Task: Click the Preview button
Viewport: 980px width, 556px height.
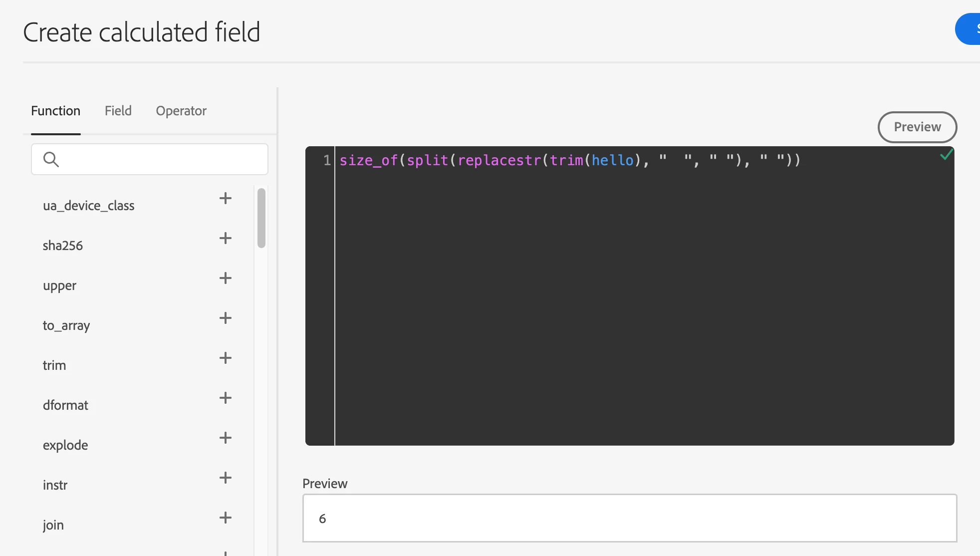Action: click(x=917, y=127)
